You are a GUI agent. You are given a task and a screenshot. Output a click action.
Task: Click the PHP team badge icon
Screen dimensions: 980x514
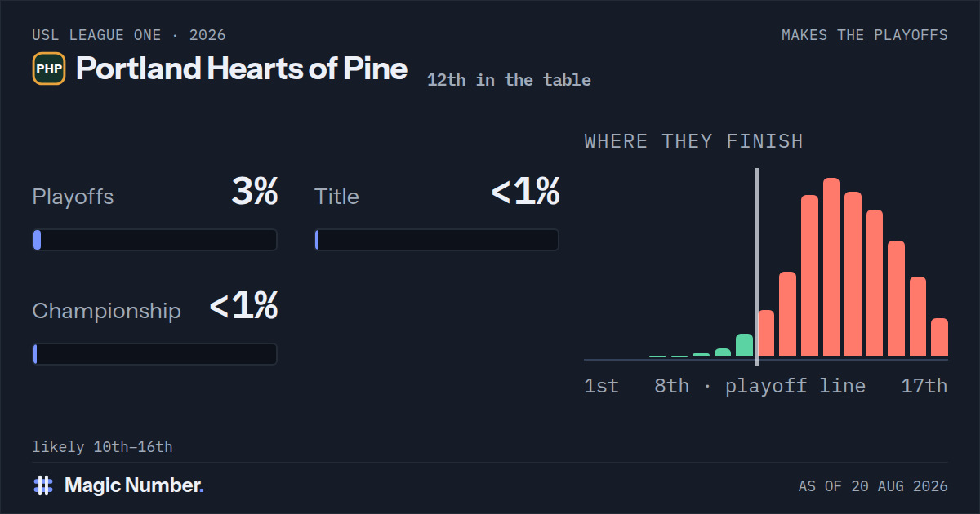coord(49,69)
